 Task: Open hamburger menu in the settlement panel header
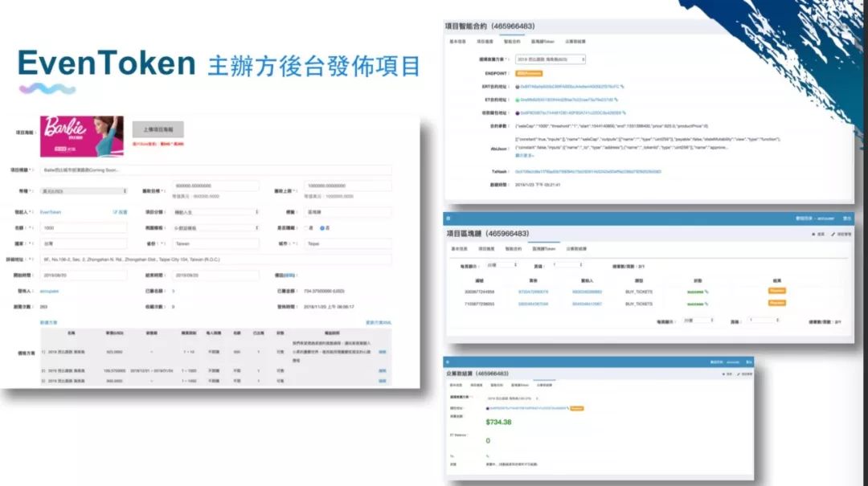(x=448, y=362)
